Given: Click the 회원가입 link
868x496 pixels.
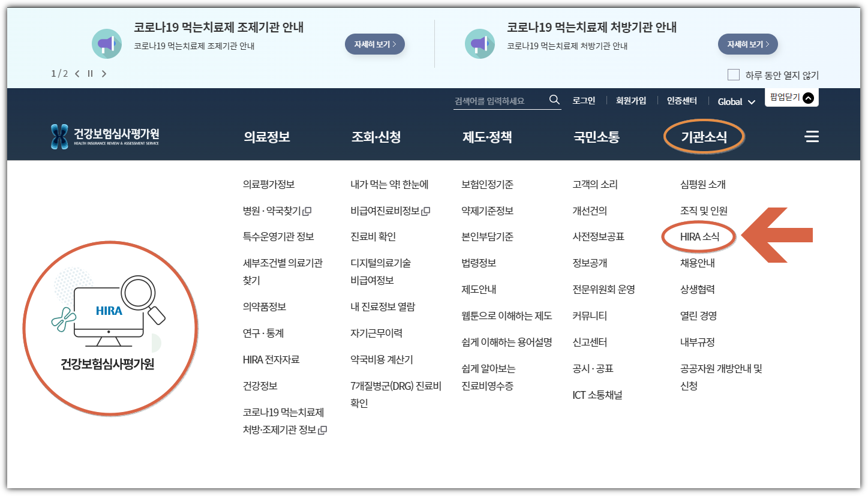Looking at the screenshot, I should [631, 101].
